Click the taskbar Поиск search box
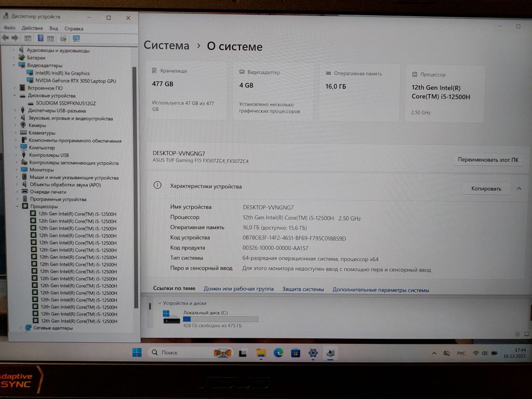This screenshot has width=532, height=399. point(179,353)
